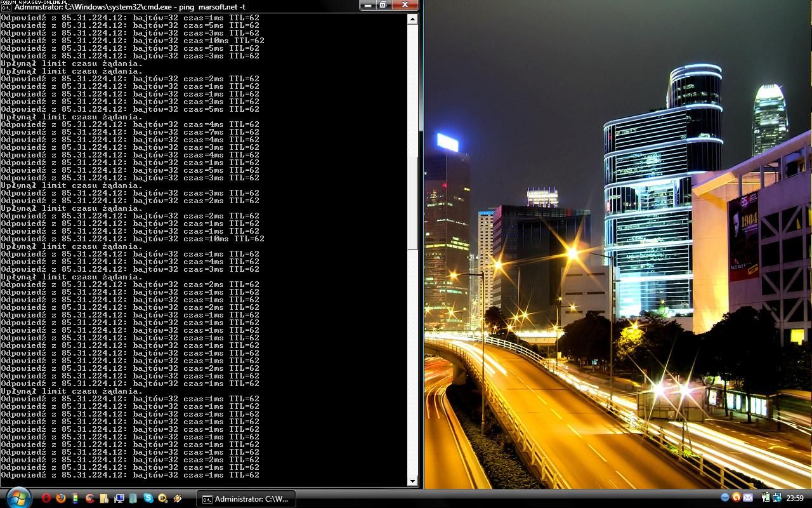This screenshot has height=508, width=812.
Task: Click the console scrollbar down arrow
Action: [x=412, y=481]
